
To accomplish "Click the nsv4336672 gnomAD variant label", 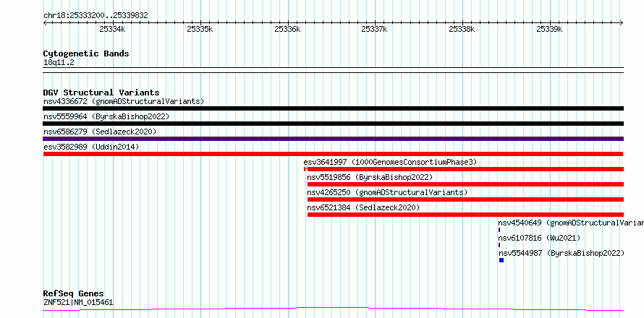I will pyautogui.click(x=124, y=101).
